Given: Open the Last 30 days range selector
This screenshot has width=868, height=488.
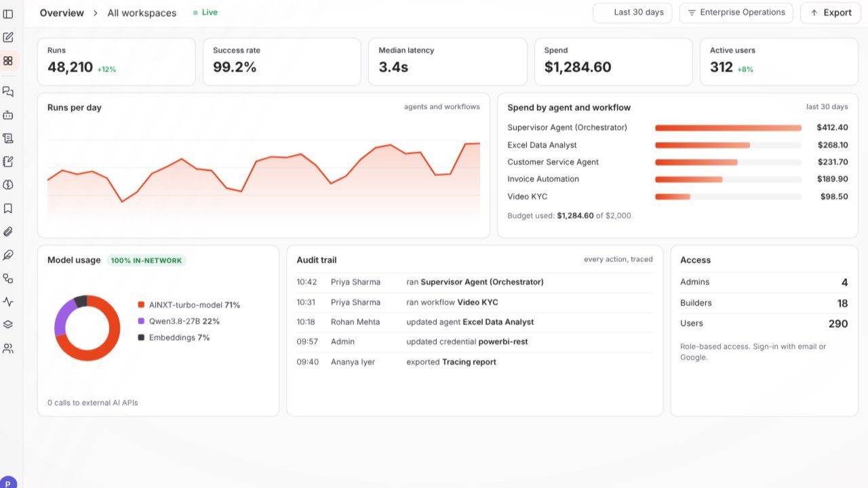Looking at the screenshot, I should pos(633,13).
